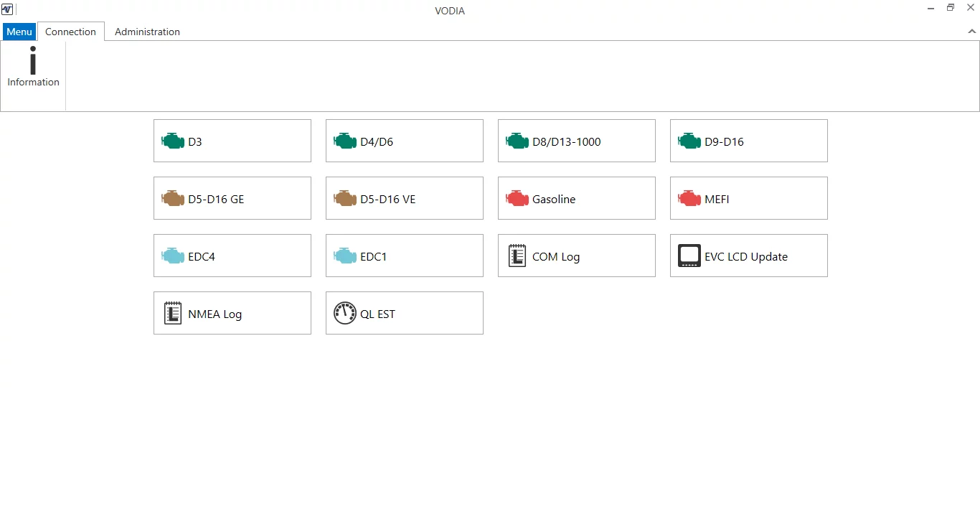Select the D5-D16 GE engine module

[x=232, y=198]
